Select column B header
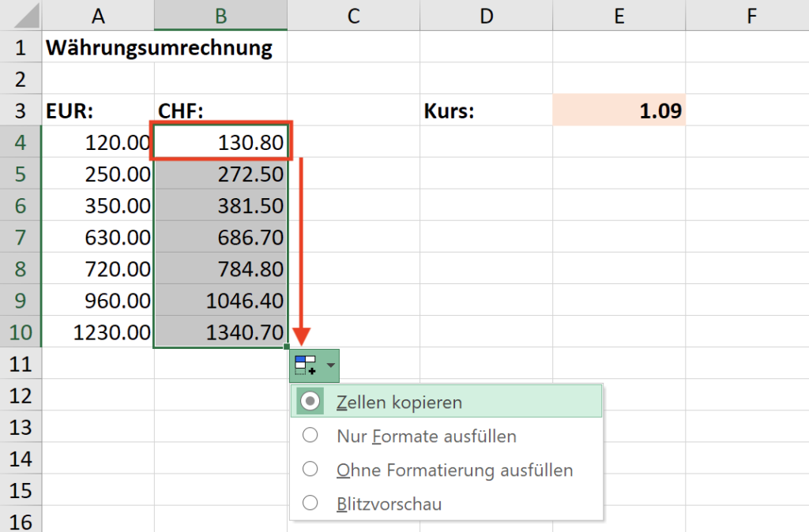 (220, 15)
